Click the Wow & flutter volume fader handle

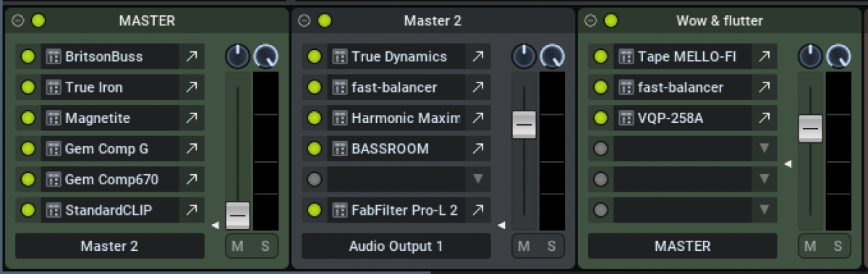click(x=811, y=128)
